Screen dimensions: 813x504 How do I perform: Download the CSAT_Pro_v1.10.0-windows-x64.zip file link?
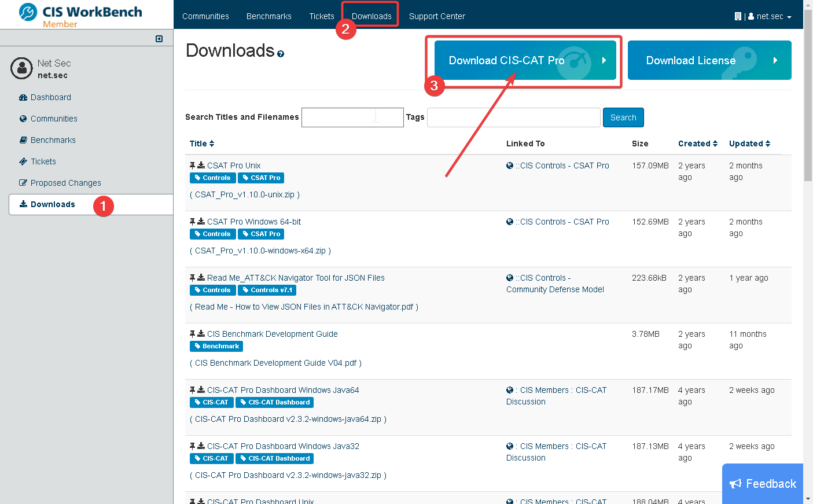click(x=260, y=251)
